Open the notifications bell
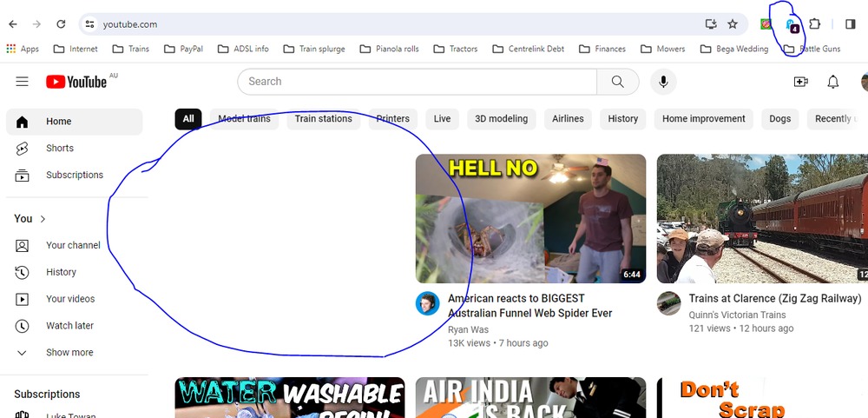The image size is (868, 418). (x=832, y=82)
